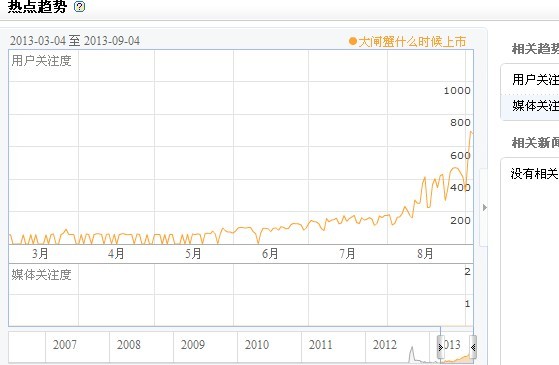Select the 用户关注 tab in related trends
Viewport: 559px width, 365px height.
(x=535, y=79)
